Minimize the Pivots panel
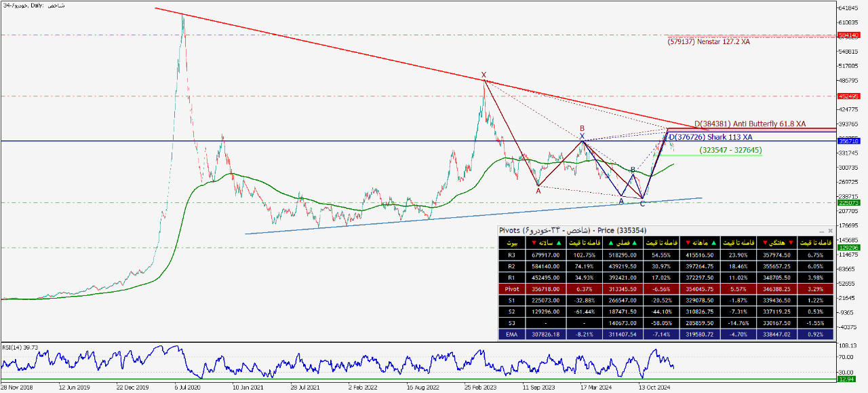The height and width of the screenshot is (393, 868). (821, 231)
